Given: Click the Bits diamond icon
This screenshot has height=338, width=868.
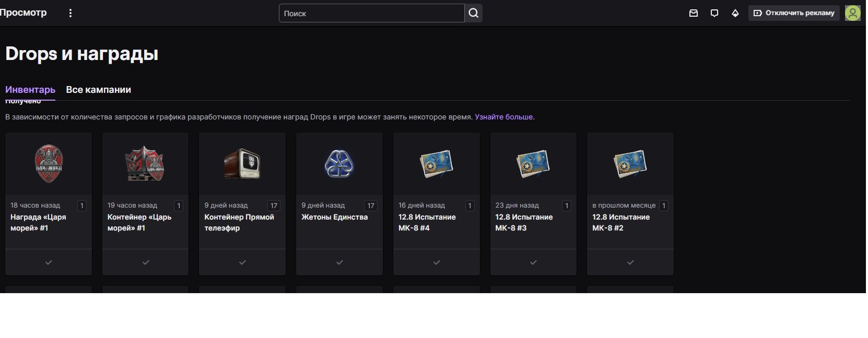Looking at the screenshot, I should (735, 13).
